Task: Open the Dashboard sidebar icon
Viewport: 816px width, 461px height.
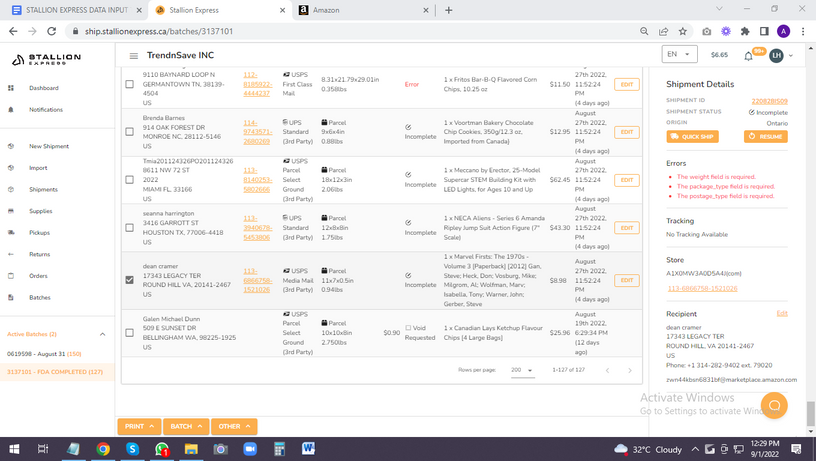Action: pyautogui.click(x=11, y=88)
